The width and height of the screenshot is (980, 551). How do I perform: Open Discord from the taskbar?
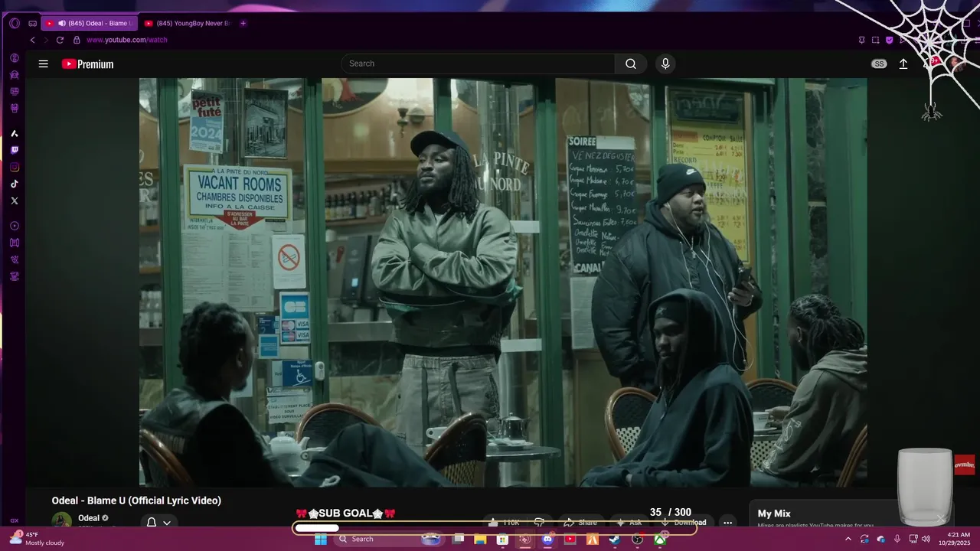547,540
